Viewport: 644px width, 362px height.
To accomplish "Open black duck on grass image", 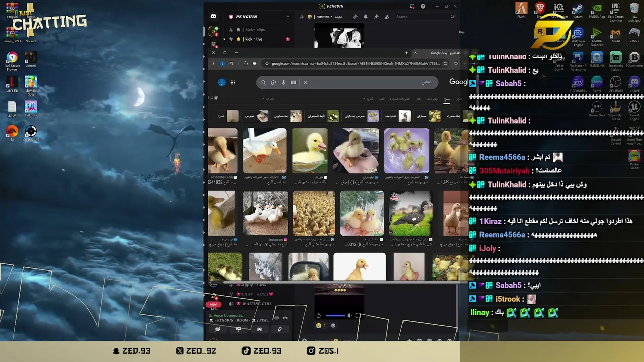I will [x=410, y=213].
